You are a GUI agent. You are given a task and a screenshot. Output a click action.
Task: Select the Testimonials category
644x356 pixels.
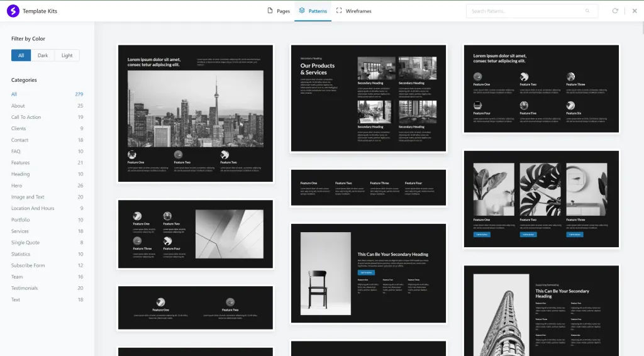(x=25, y=288)
